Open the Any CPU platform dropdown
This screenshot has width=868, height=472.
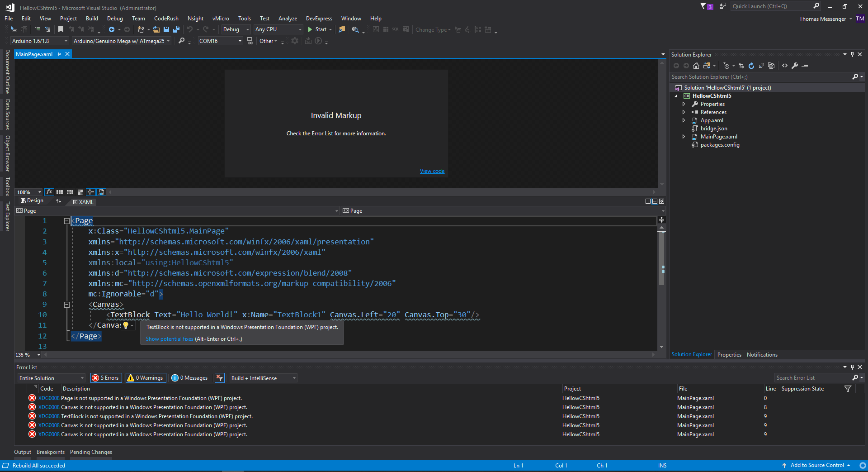(278, 29)
